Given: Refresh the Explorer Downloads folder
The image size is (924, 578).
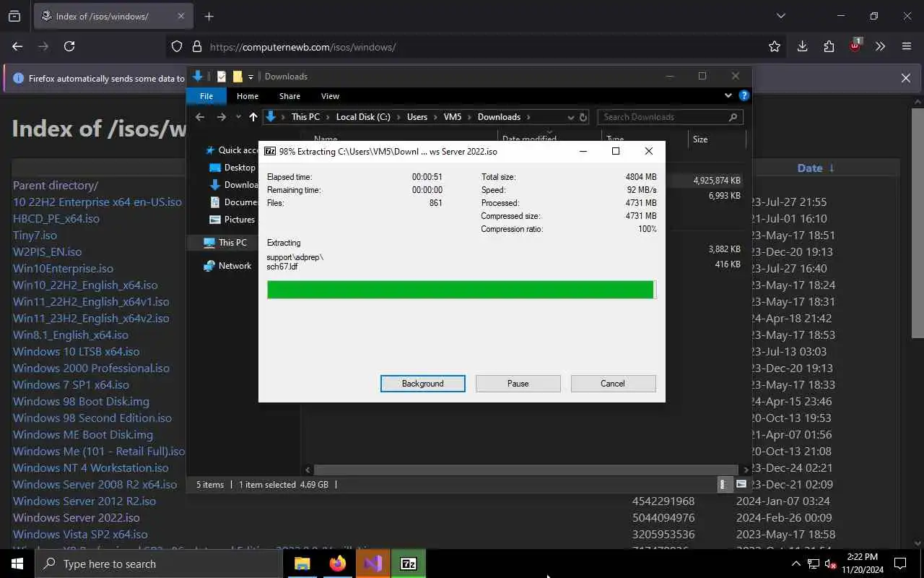Looking at the screenshot, I should (583, 117).
